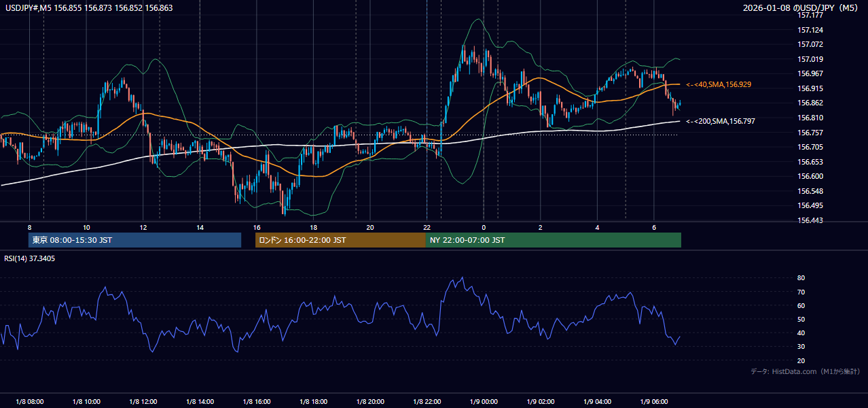Screen dimensions: 868x408
Task: Click price axis value 156.495
Action: 810,205
